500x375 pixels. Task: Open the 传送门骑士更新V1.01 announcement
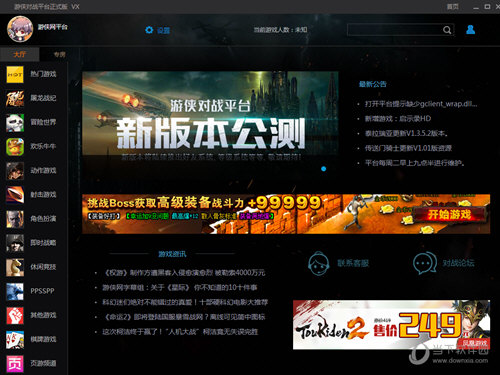tap(408, 148)
